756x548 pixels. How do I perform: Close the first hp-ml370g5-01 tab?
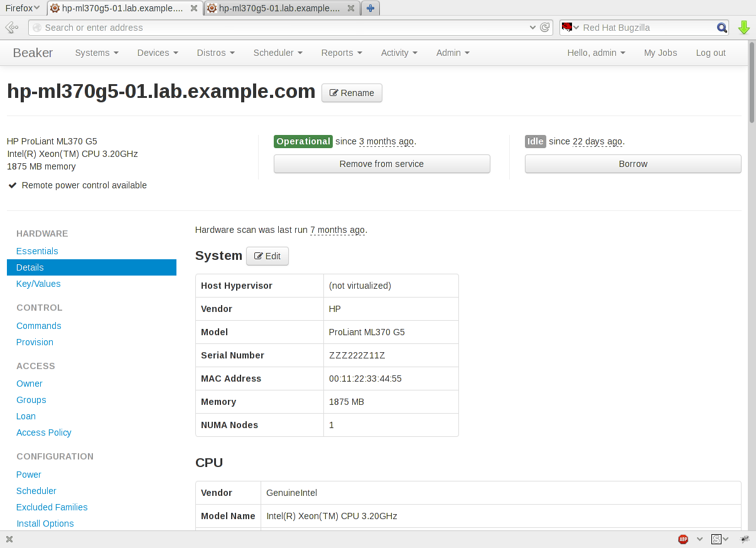194,8
